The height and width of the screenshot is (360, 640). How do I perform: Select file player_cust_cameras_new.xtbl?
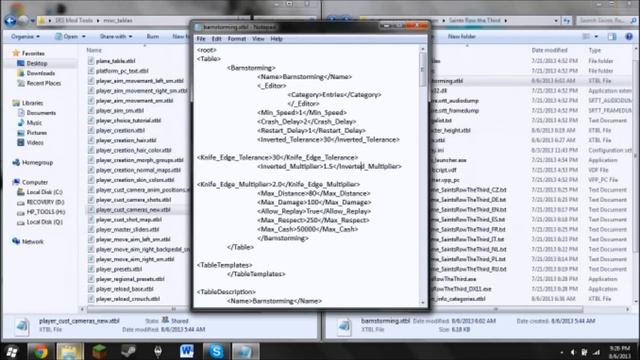coord(133,209)
